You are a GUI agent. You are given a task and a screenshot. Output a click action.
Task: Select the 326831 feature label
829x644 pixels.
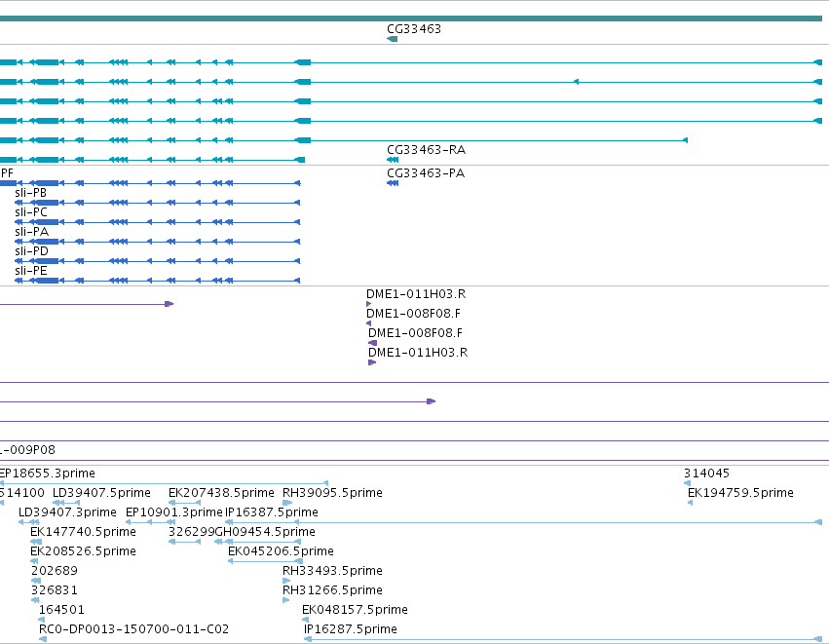[55, 590]
